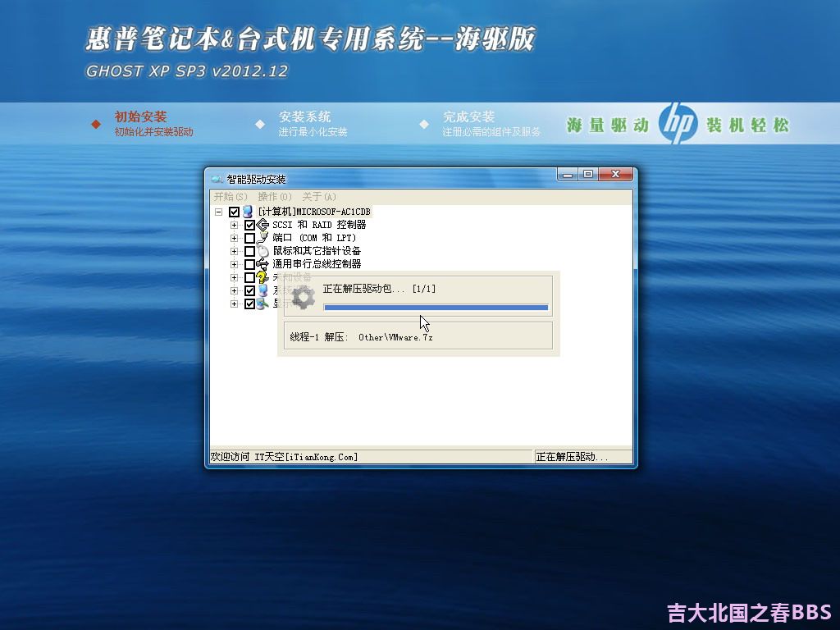The height and width of the screenshot is (630, 840).
Task: Click the 正在解压驱动... status bar entry
Action: point(572,457)
